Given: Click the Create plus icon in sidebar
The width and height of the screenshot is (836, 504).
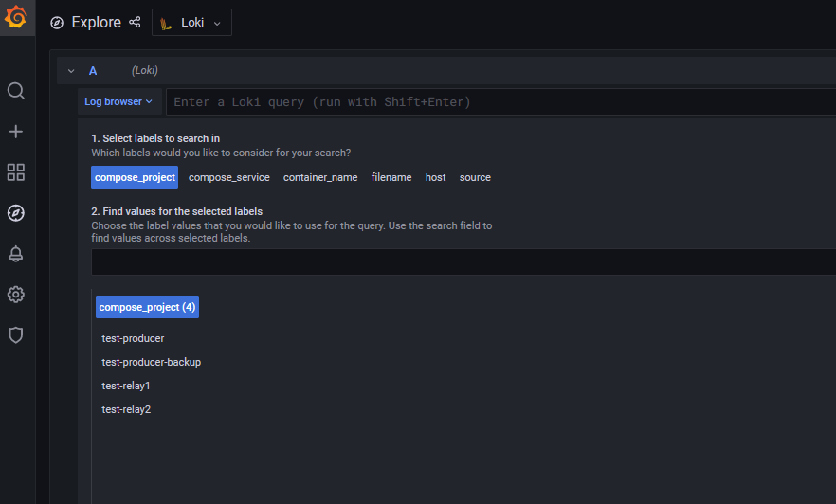Looking at the screenshot, I should click(16, 132).
